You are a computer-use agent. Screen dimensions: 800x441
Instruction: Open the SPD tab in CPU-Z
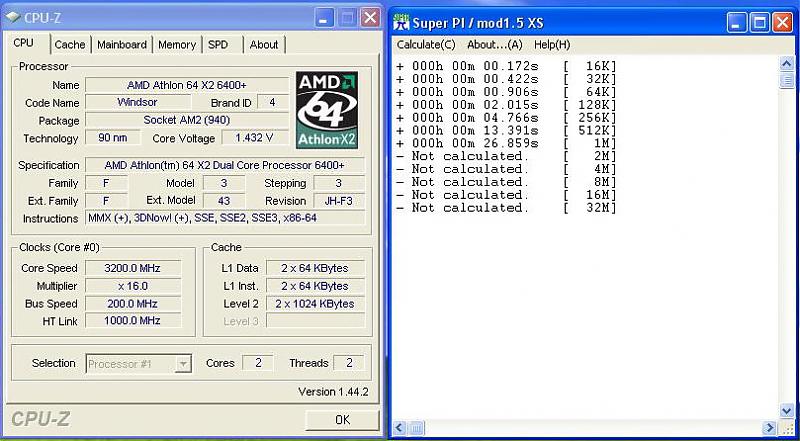[218, 45]
